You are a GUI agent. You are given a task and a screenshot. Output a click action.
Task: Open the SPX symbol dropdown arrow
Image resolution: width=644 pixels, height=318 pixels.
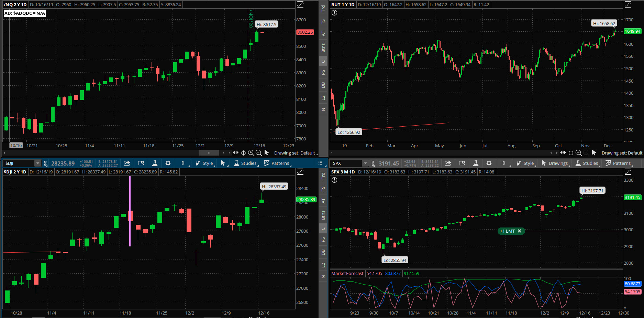point(365,163)
